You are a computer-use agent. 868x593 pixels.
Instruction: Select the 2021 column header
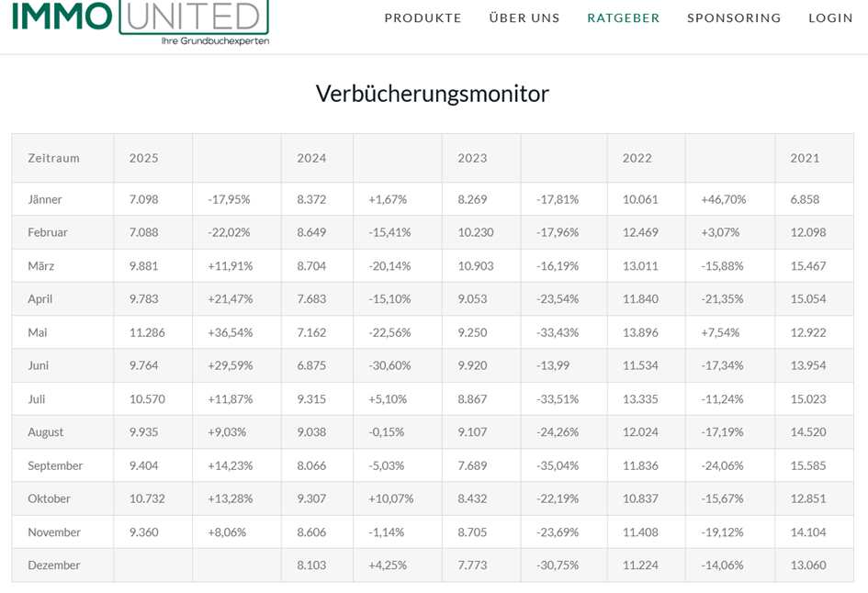(x=805, y=158)
